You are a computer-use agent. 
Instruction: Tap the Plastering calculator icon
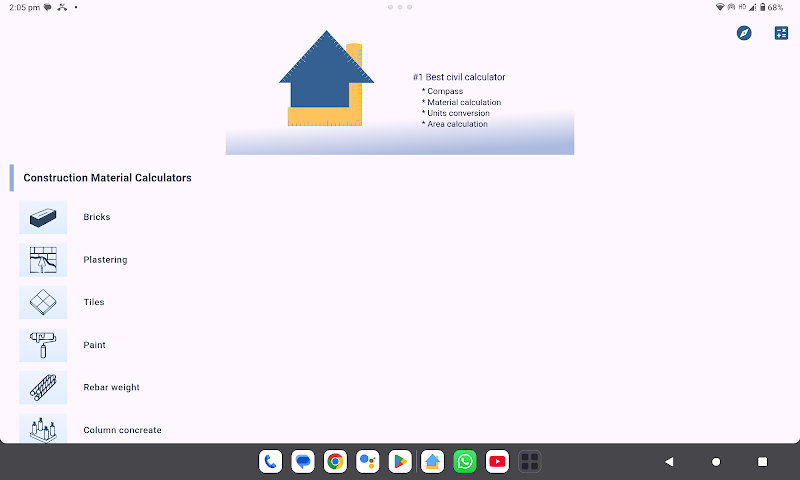click(x=43, y=260)
